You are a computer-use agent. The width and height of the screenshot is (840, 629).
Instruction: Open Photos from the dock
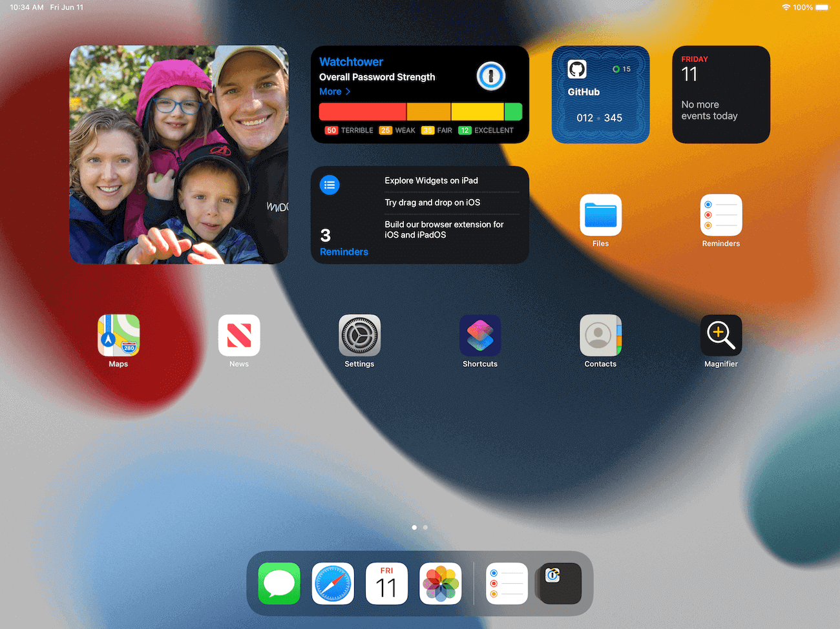[440, 583]
